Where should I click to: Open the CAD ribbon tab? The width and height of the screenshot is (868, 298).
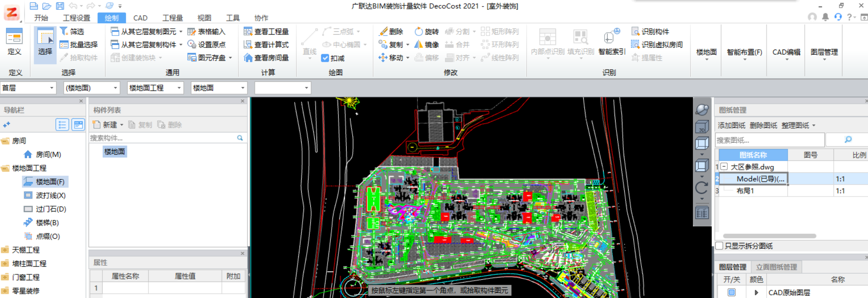pos(140,18)
